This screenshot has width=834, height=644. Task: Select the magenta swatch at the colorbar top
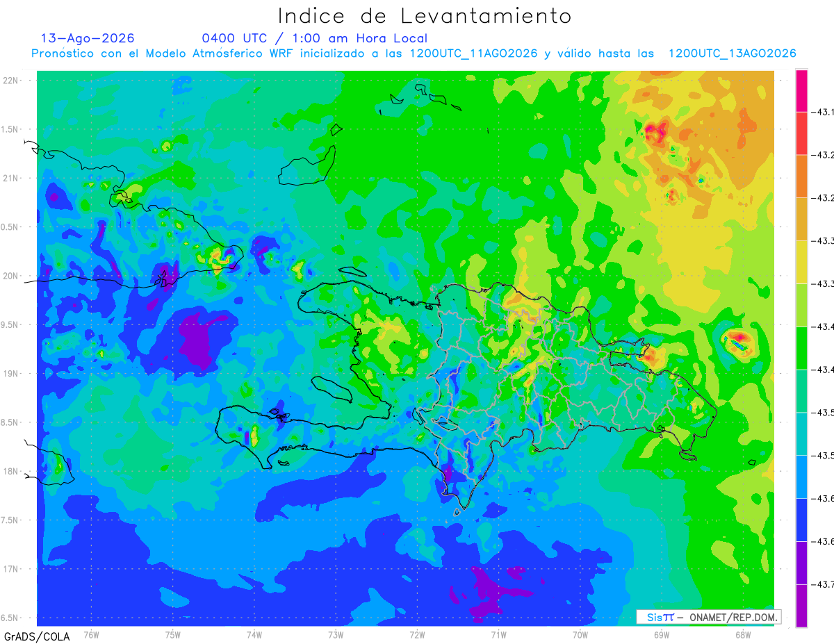[x=801, y=90]
